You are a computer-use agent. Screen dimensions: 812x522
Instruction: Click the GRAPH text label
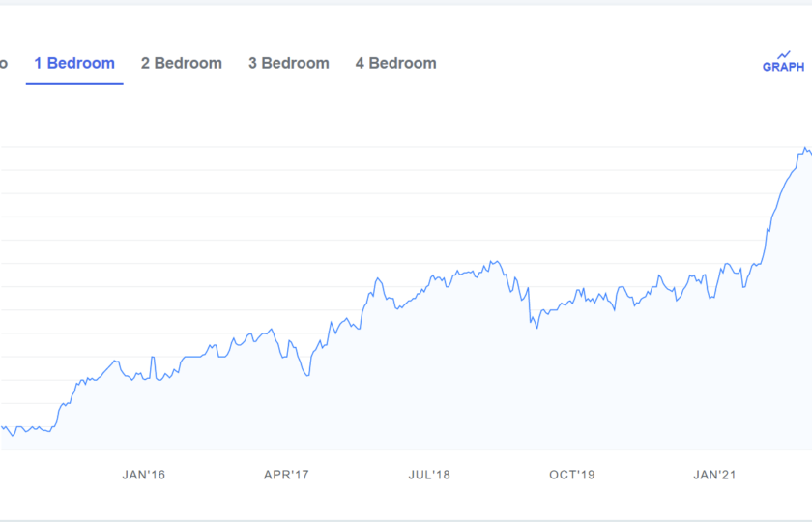click(783, 67)
